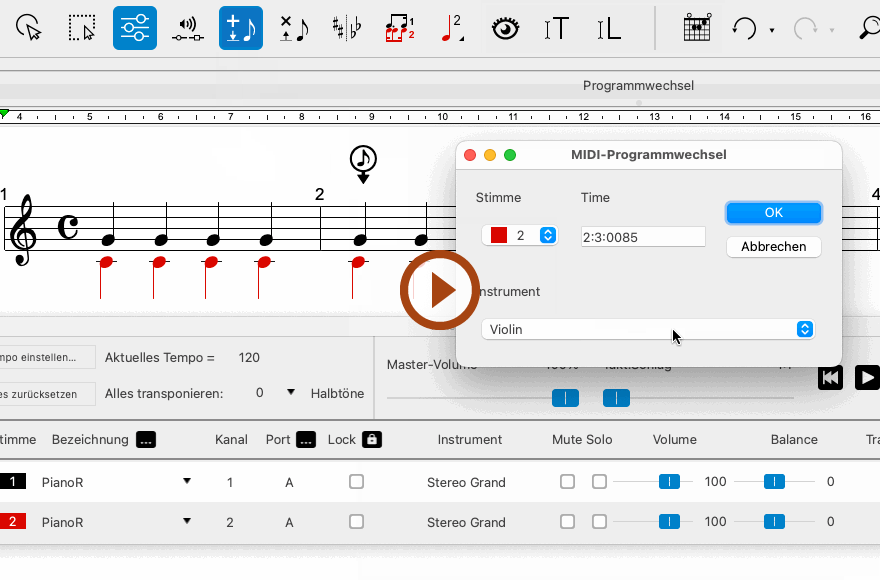This screenshot has height=580, width=880.
Task: Click the Abbrechen button
Action: [x=773, y=246]
